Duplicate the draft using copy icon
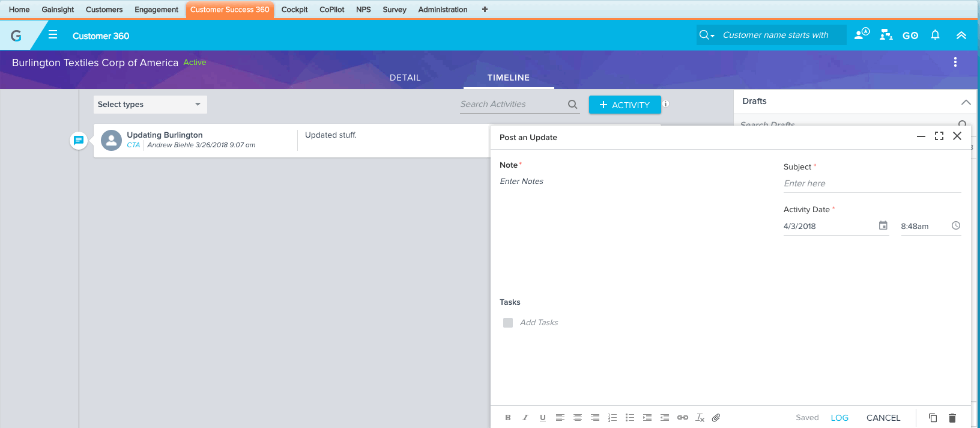 [x=933, y=418]
